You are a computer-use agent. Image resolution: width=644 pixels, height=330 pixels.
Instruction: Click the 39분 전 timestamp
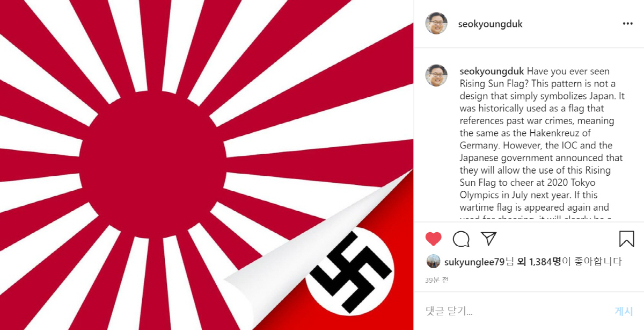tap(437, 280)
